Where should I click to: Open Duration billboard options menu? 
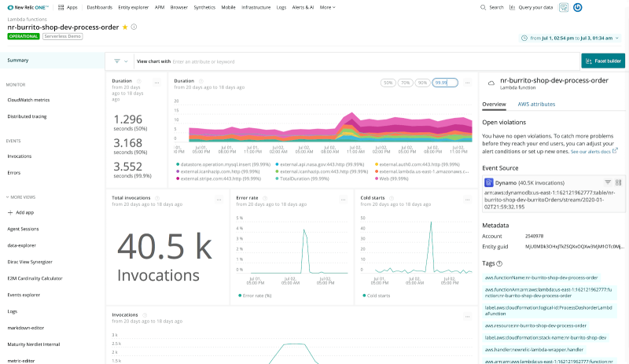tap(156, 83)
